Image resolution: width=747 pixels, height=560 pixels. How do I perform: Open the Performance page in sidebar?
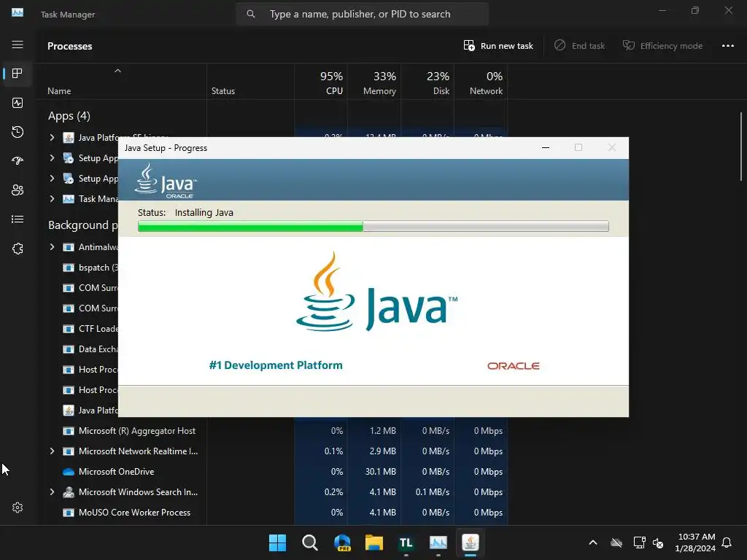(x=18, y=103)
